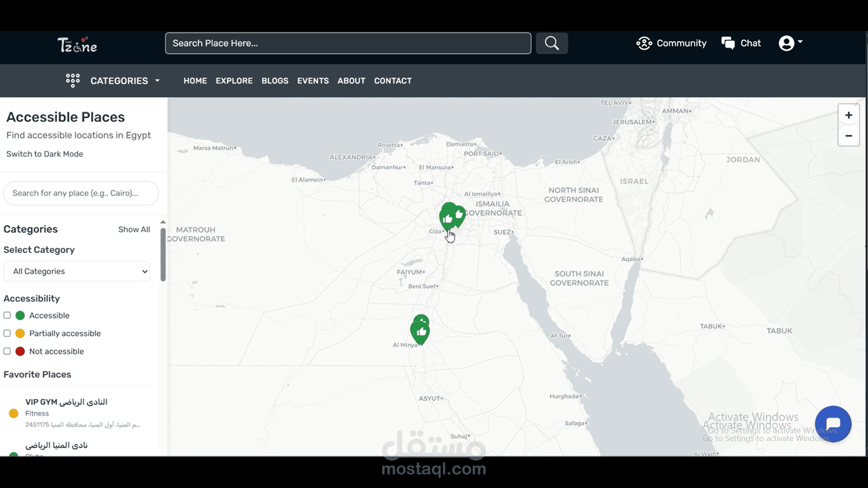Click the yellow dot beside VIP GYM
The width and height of the screenshot is (868, 488).
(x=14, y=413)
